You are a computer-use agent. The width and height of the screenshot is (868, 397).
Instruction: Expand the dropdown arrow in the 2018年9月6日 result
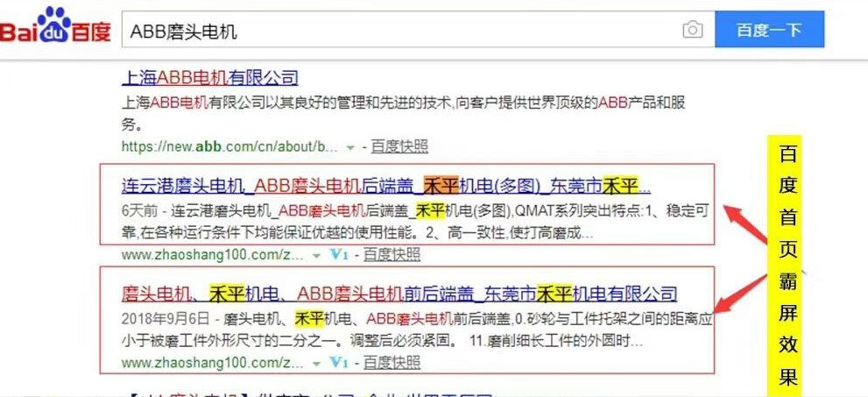point(317,361)
